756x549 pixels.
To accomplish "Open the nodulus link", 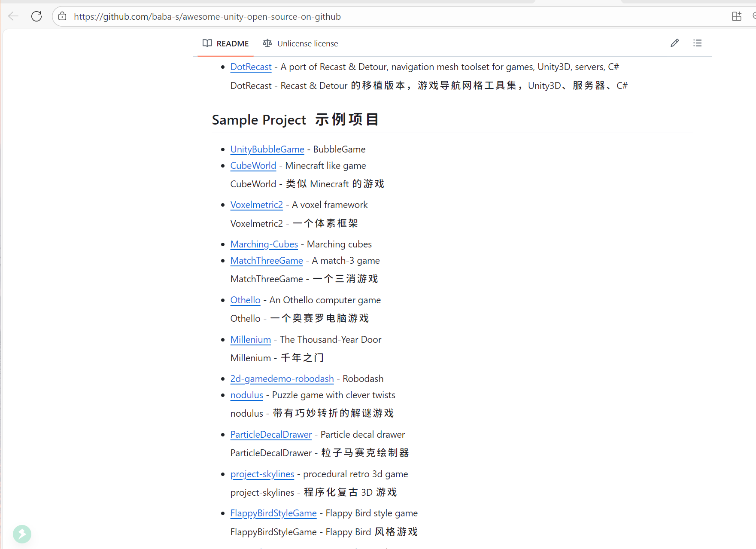I will click(x=246, y=395).
